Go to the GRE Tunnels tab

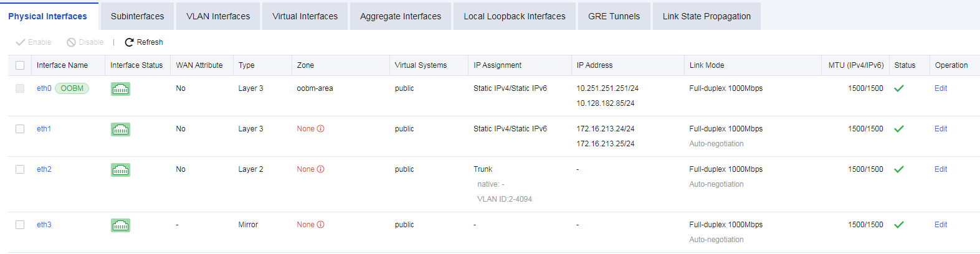[x=614, y=16]
